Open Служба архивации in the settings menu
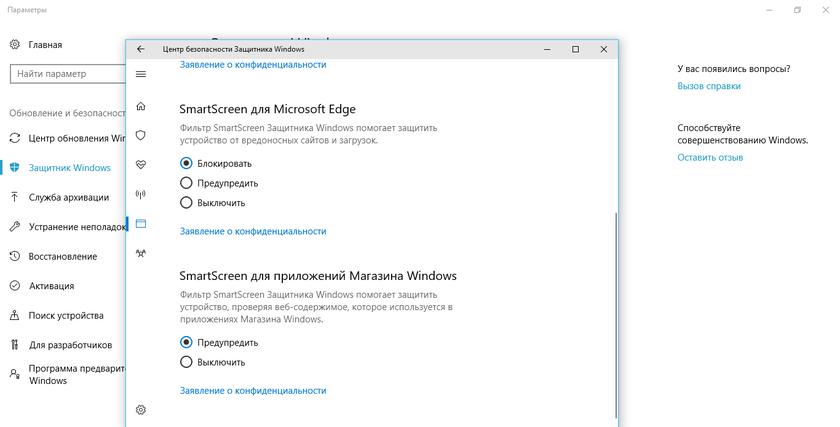Screen dimensions: 840x427 point(66,198)
